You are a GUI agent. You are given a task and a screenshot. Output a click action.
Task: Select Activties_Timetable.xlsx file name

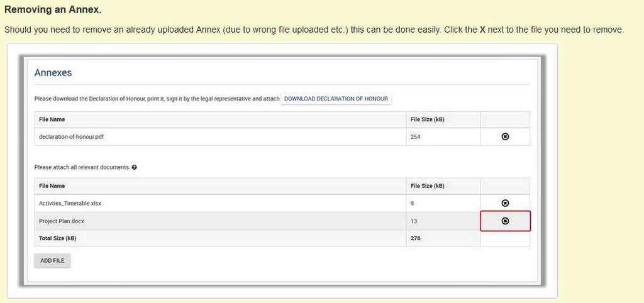[x=70, y=203]
